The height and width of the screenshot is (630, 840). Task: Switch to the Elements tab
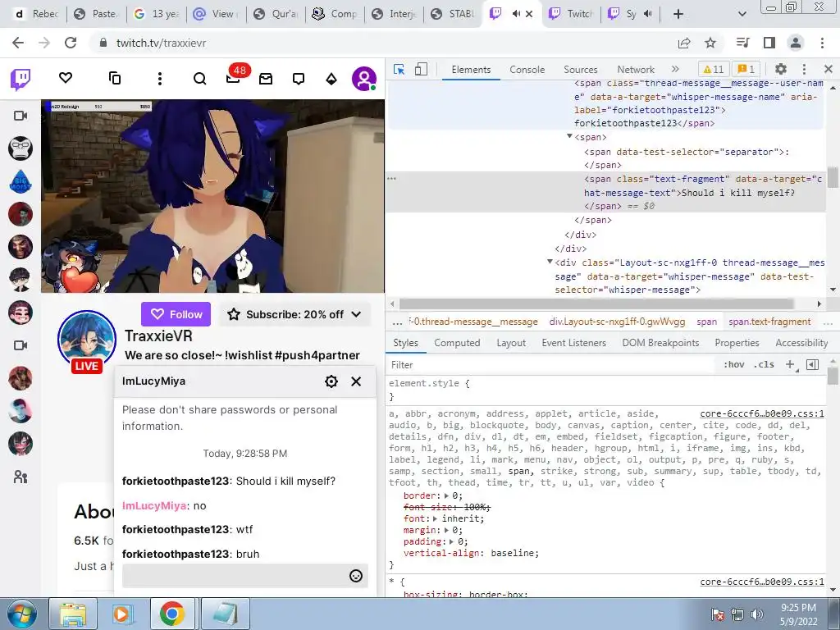tap(471, 70)
